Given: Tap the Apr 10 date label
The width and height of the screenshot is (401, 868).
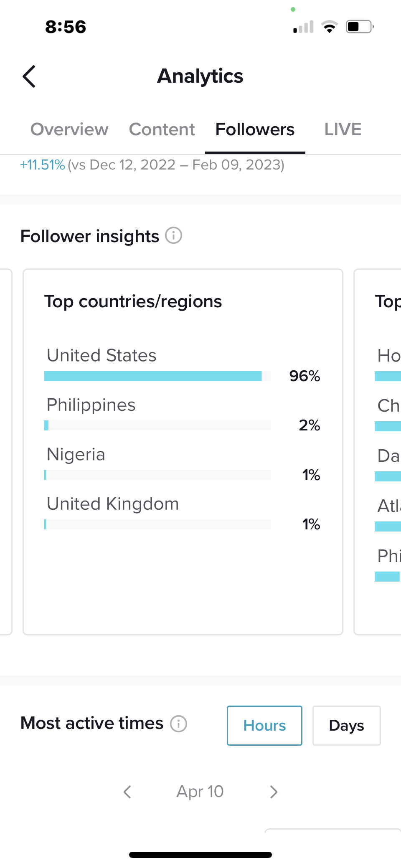Looking at the screenshot, I should click(x=200, y=792).
